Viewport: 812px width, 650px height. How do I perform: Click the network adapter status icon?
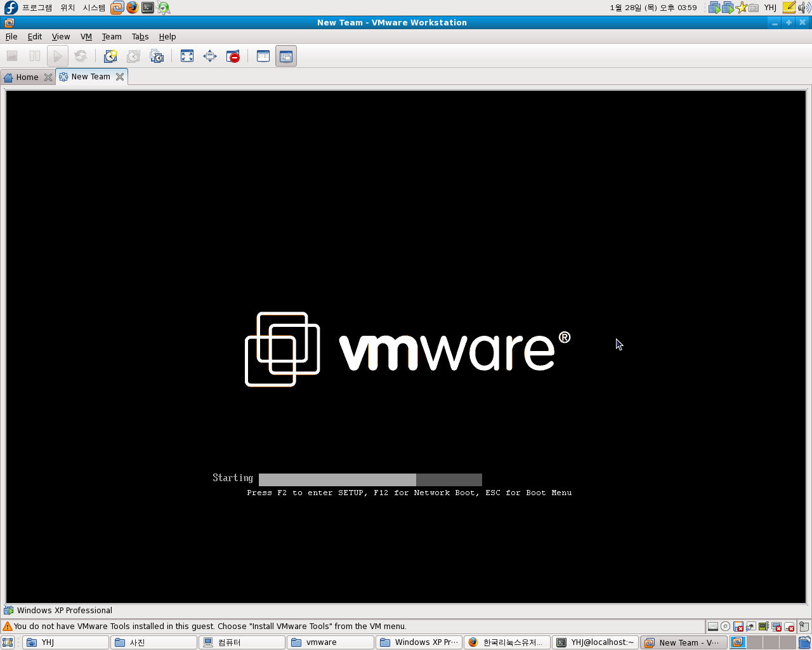tap(751, 627)
